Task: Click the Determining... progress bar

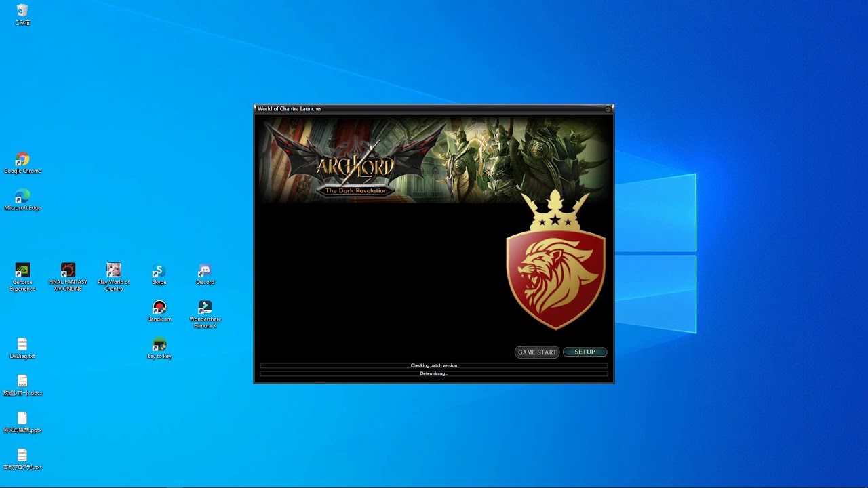Action: (x=434, y=373)
